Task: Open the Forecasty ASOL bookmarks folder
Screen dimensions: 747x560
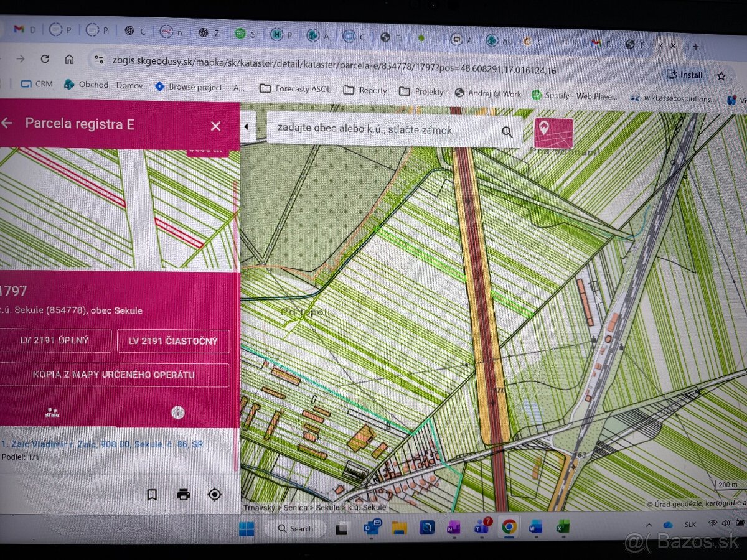Action: tap(294, 89)
